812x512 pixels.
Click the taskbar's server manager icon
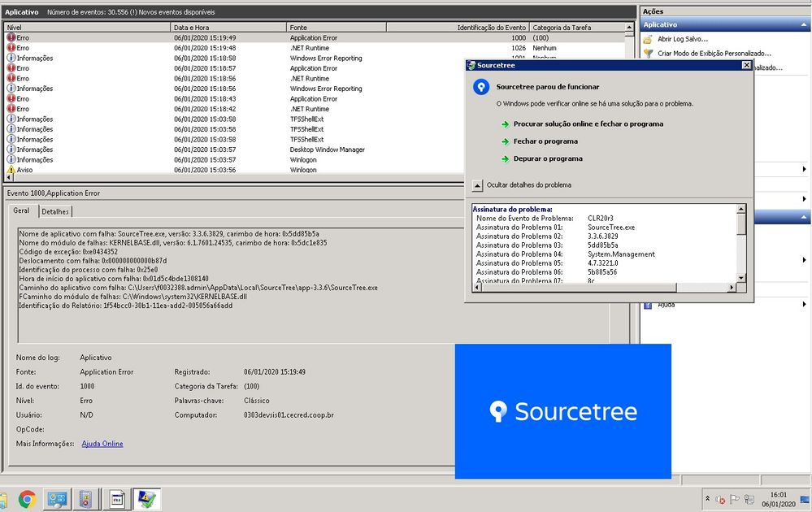(57, 500)
